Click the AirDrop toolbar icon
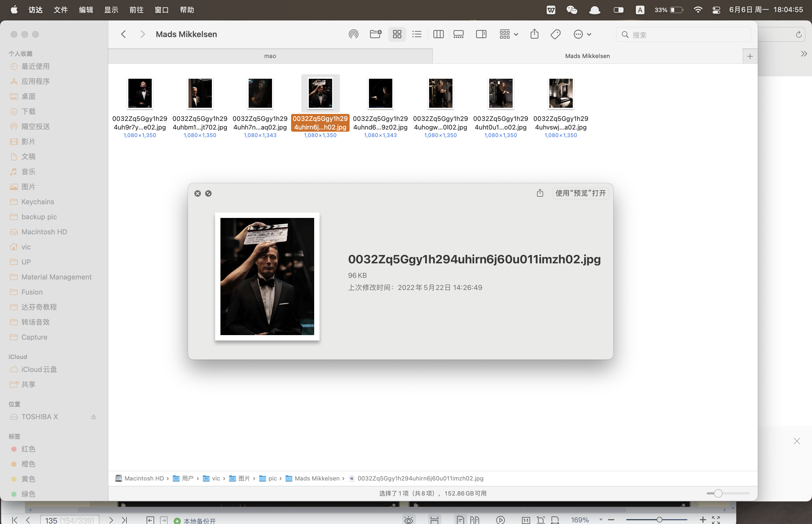The width and height of the screenshot is (812, 524). 353,34
